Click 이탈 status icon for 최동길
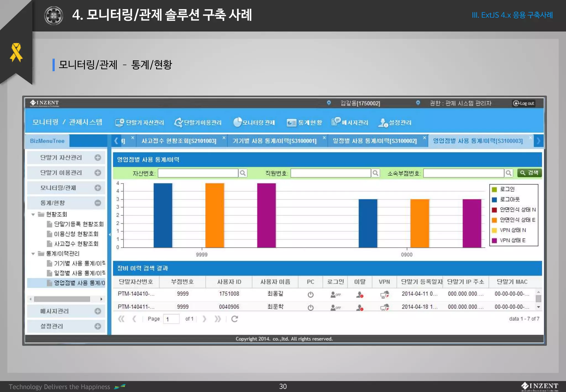The image size is (566, 392). pos(360,295)
